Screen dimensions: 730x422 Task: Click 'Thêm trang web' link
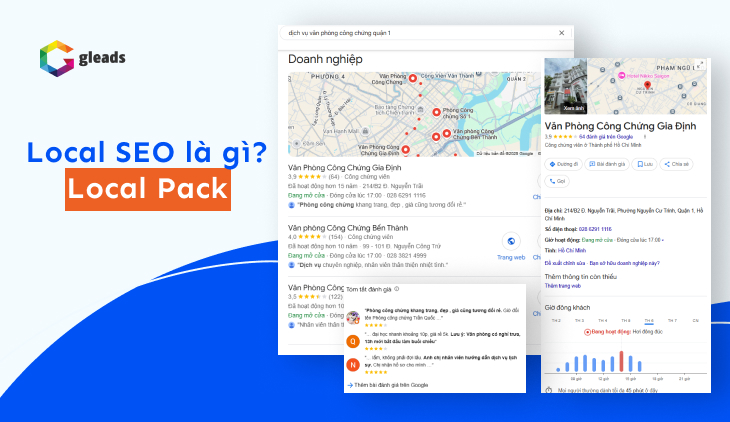point(563,286)
